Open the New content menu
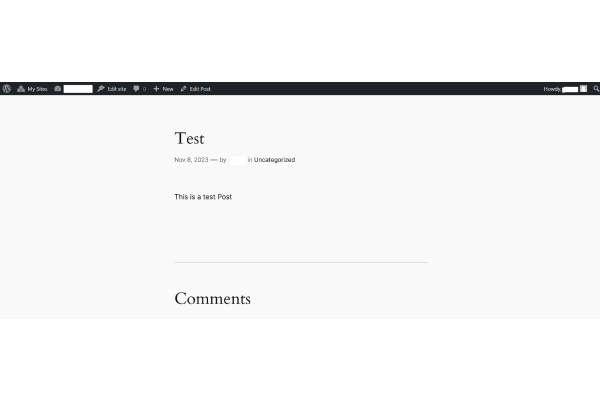600x400 pixels. [167, 89]
